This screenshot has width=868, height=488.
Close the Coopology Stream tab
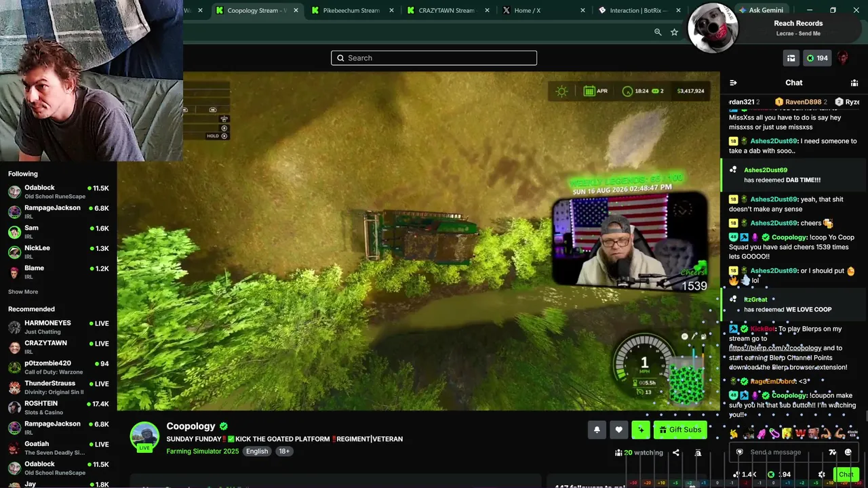point(296,10)
